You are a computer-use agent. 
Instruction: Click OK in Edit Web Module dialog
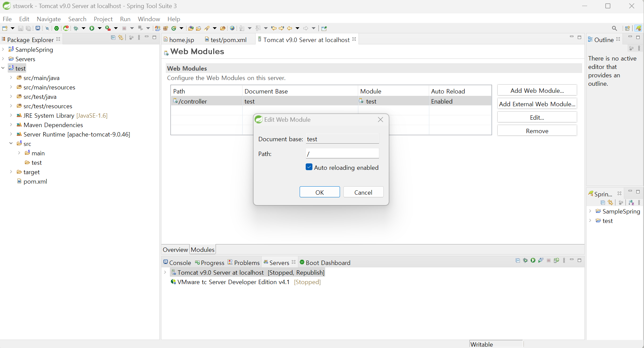click(319, 192)
